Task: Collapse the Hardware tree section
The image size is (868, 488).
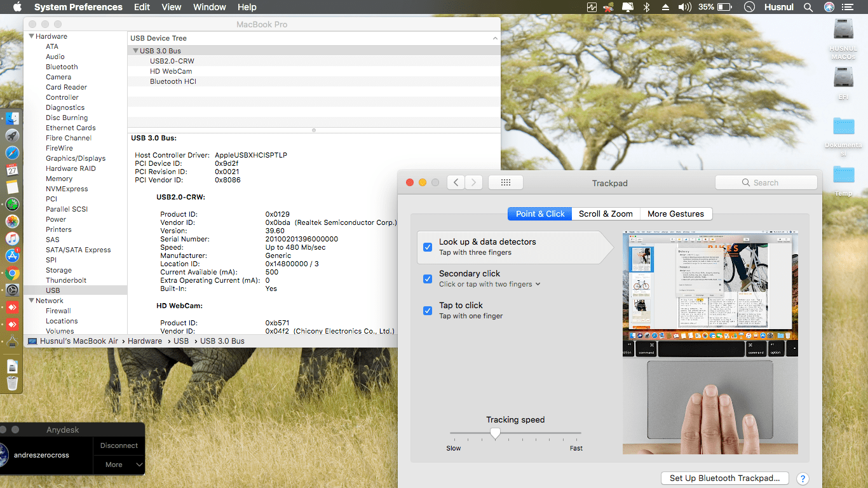Action: pos(31,36)
